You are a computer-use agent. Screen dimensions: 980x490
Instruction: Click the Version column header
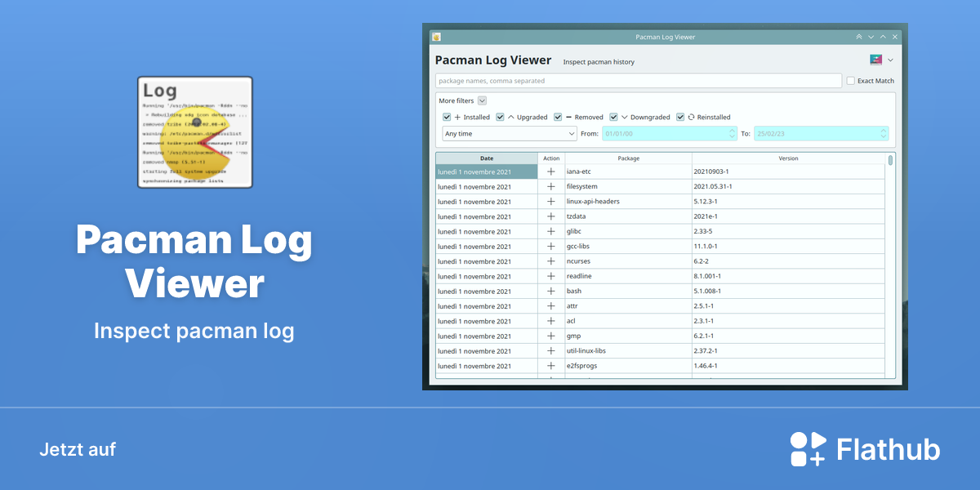788,158
